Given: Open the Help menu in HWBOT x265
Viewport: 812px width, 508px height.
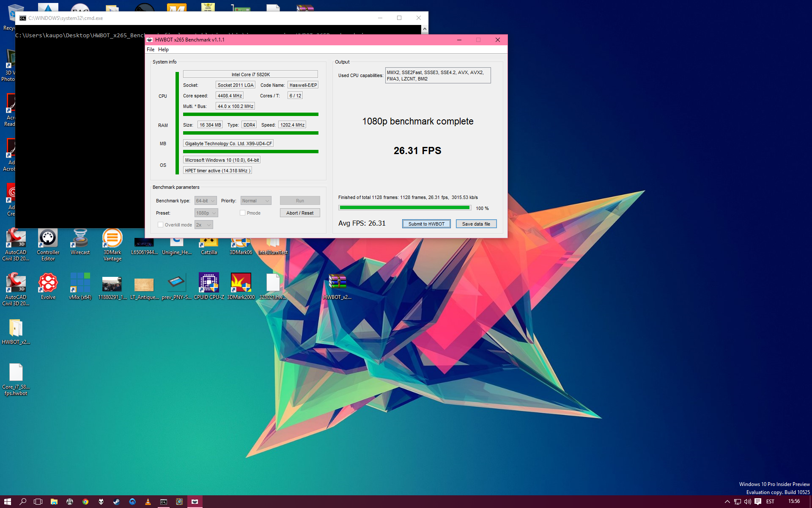Looking at the screenshot, I should pyautogui.click(x=163, y=50).
